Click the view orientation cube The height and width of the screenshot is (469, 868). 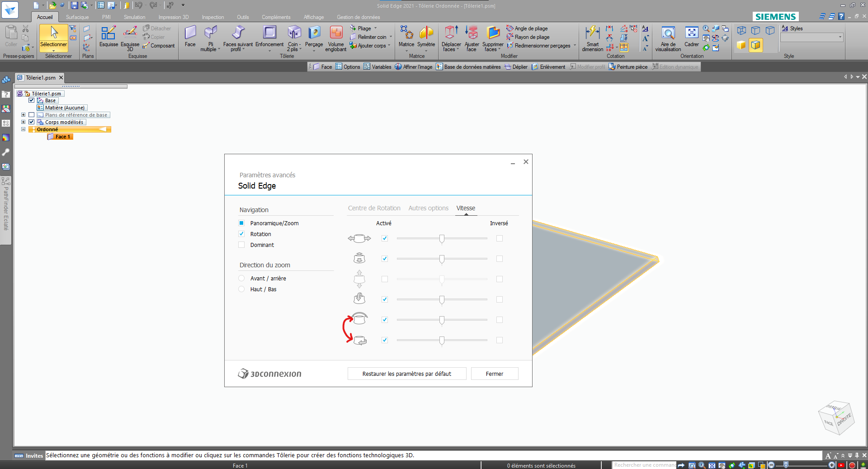(836, 418)
